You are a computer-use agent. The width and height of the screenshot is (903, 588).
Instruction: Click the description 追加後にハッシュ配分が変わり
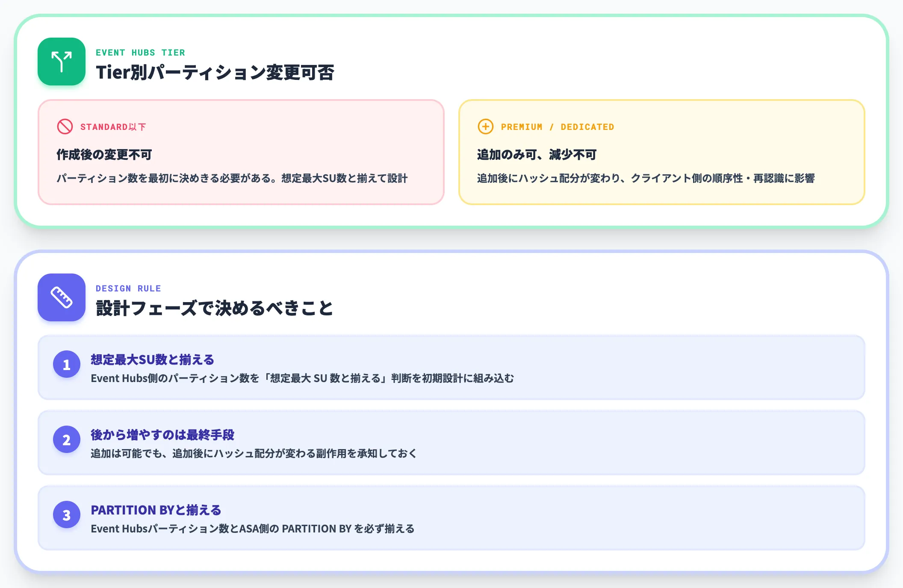(x=646, y=178)
